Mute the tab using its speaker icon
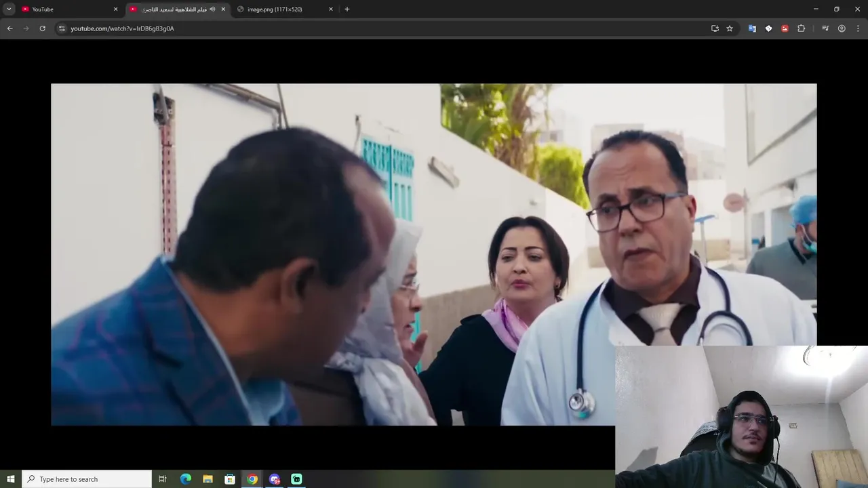This screenshot has height=488, width=868. click(212, 9)
